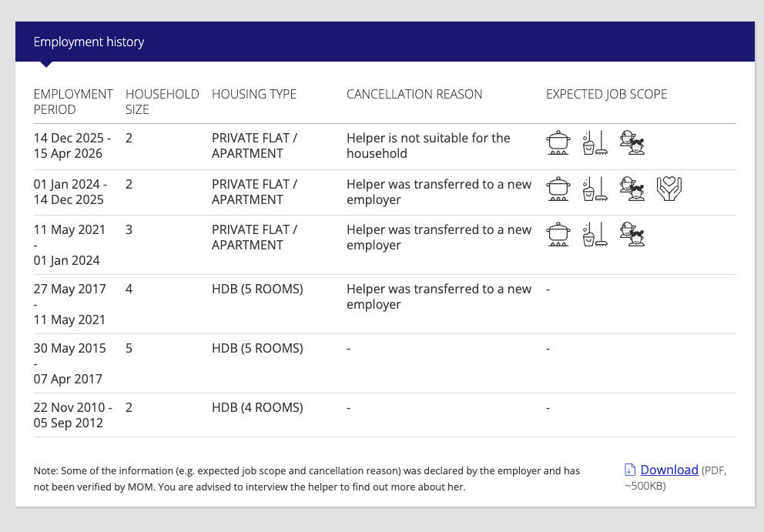Click the Employment Period column header
This screenshot has width=764, height=532.
73,102
